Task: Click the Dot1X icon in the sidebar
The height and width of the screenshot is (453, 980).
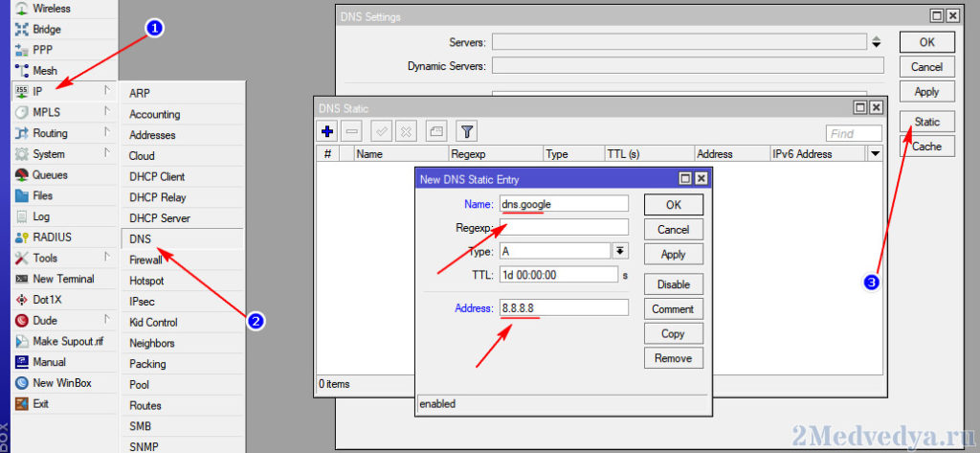Action: 22,300
